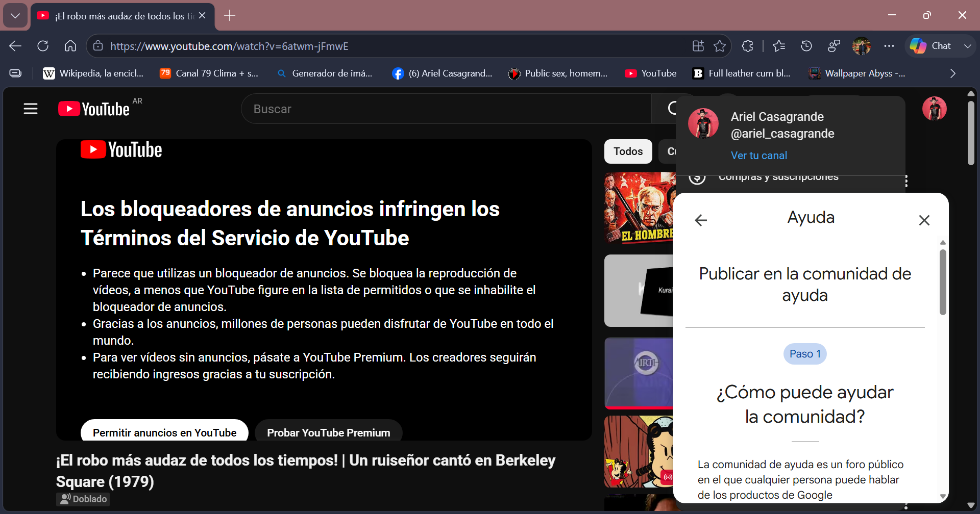
Task: Open browser settings and more menu
Action: point(889,46)
